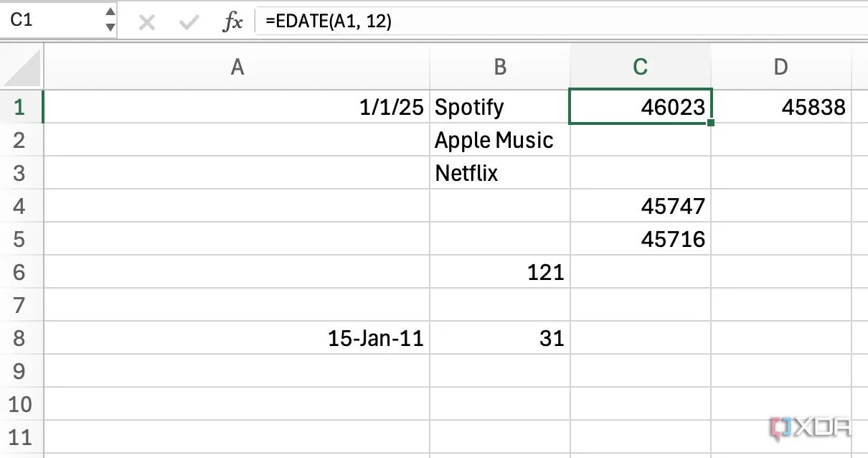Select the Apple Music cell

(x=500, y=140)
